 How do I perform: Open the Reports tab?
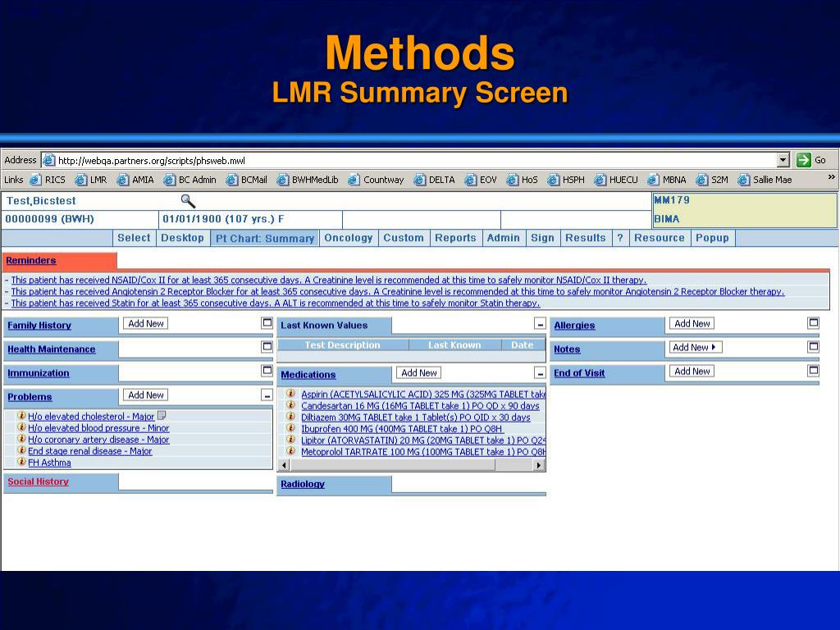coord(455,238)
